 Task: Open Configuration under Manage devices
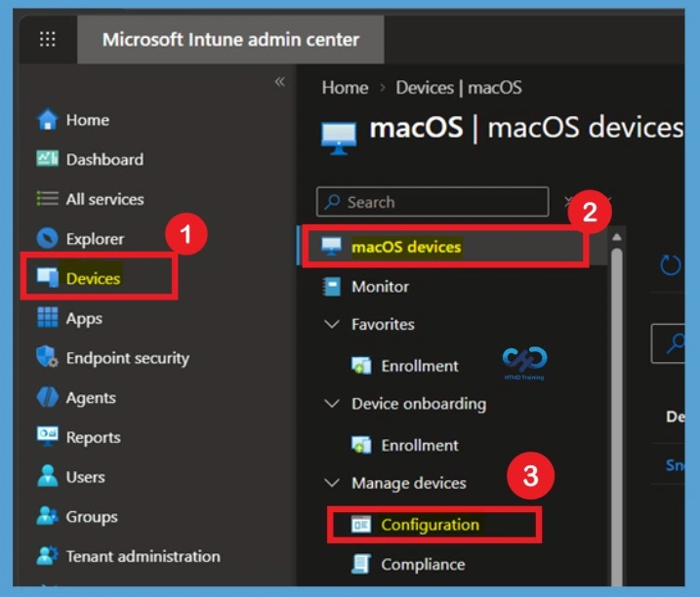click(x=430, y=525)
